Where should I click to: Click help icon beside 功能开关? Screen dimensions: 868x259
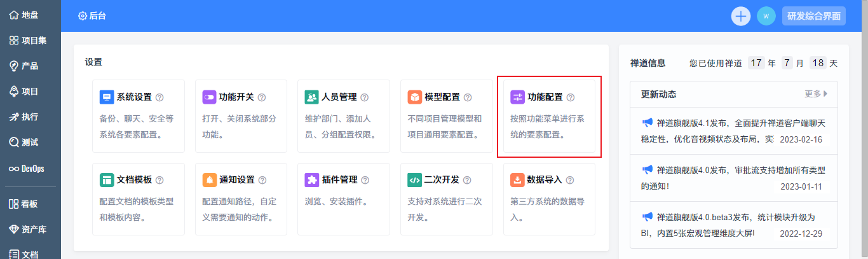pos(262,97)
